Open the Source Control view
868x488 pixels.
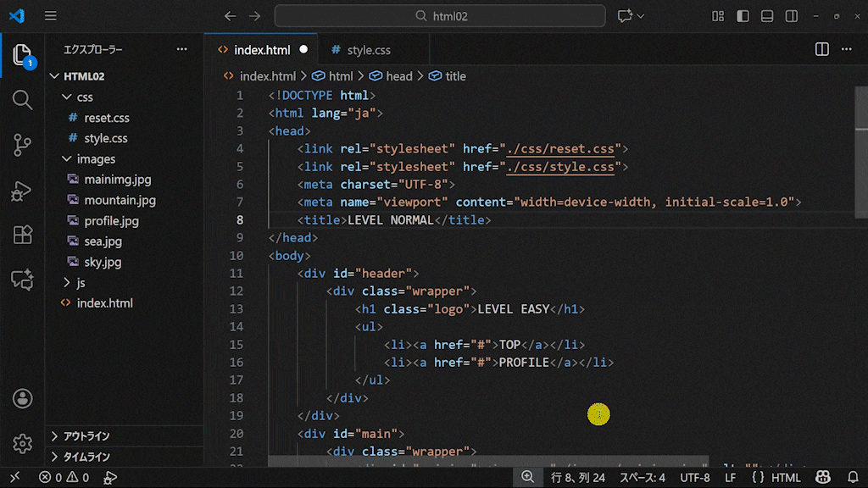click(x=23, y=145)
